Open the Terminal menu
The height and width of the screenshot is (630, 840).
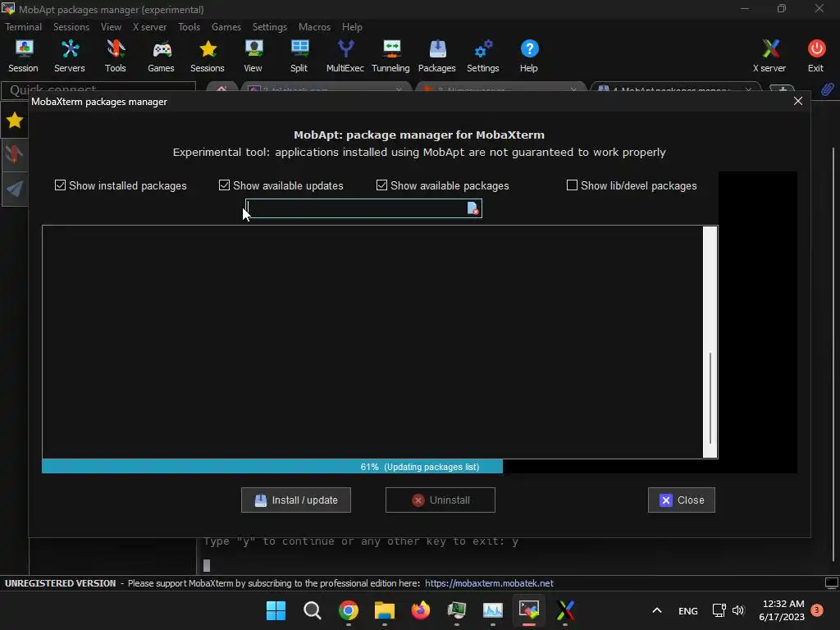pyautogui.click(x=23, y=27)
